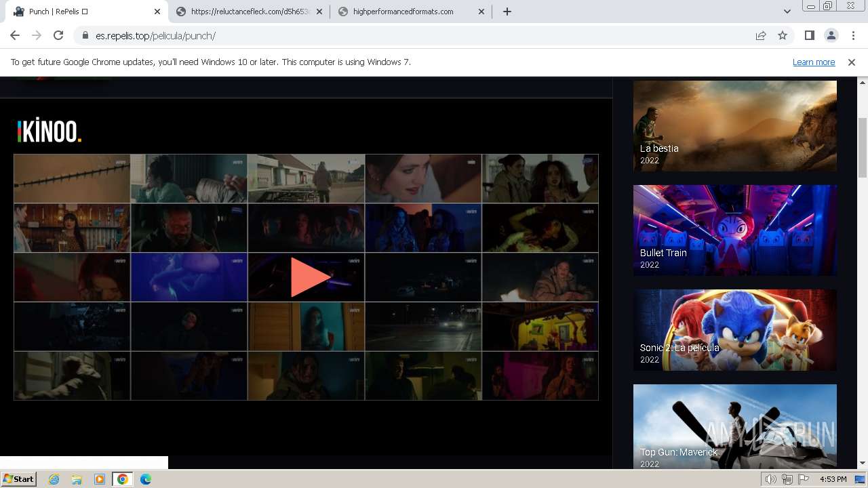Expand the tab search chevron
Image resolution: width=868 pixels, height=488 pixels.
coord(787,12)
